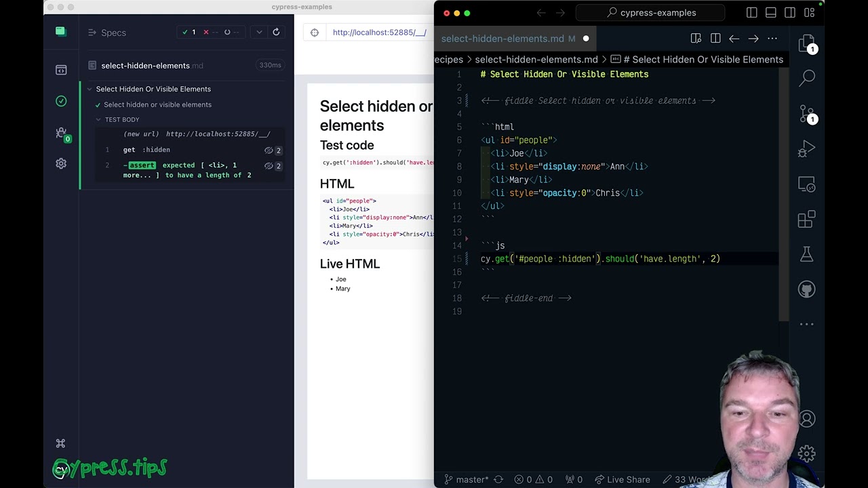The image size is (868, 488).
Task: Open the Explorer view in the activity bar
Action: click(x=807, y=45)
